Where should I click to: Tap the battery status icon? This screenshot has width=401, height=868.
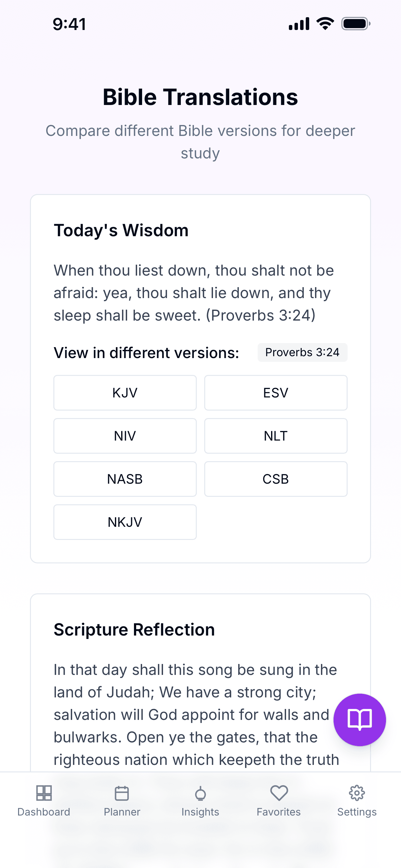[x=355, y=23]
